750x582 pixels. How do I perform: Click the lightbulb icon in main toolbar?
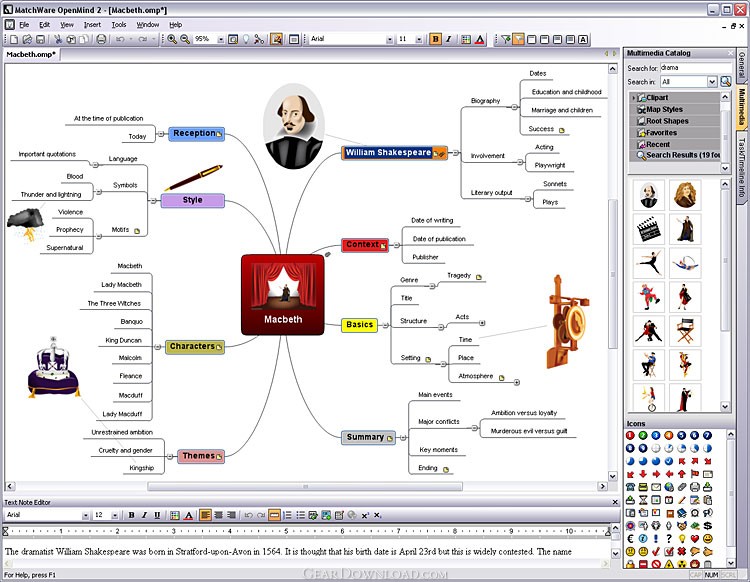[x=246, y=40]
